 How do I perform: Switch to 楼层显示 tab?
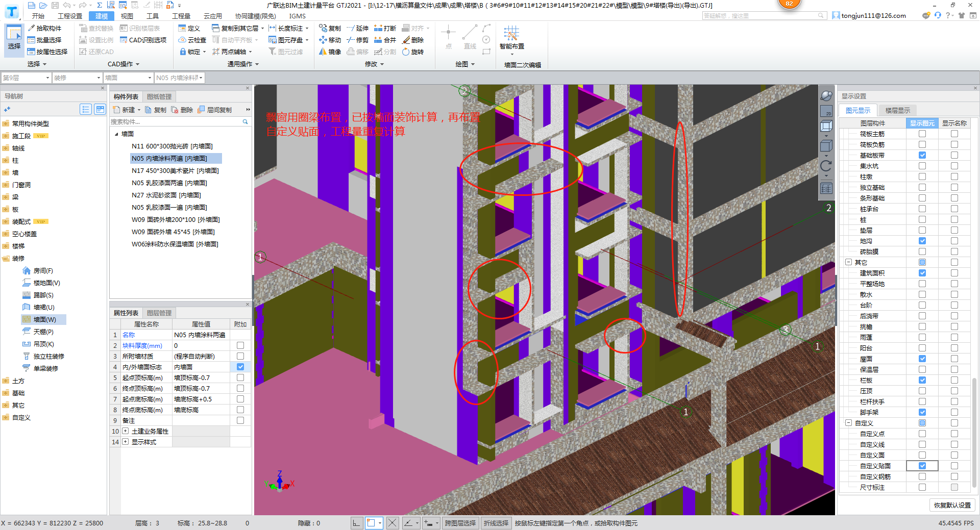(897, 110)
